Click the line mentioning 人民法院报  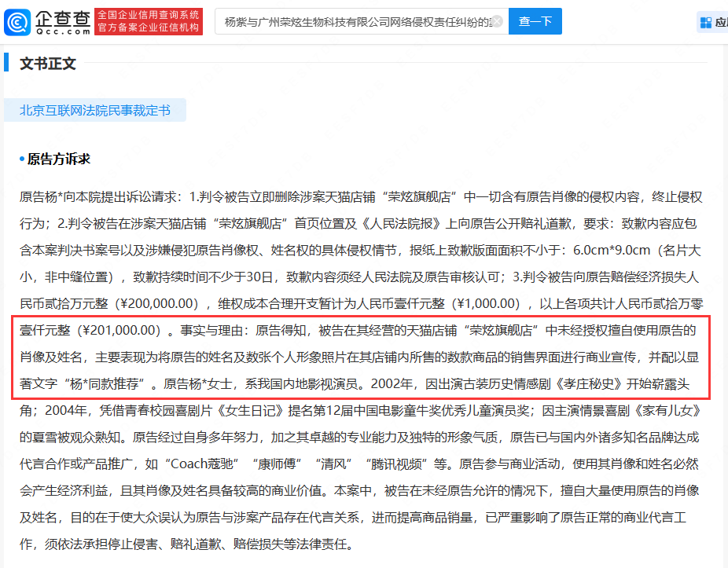(358, 224)
